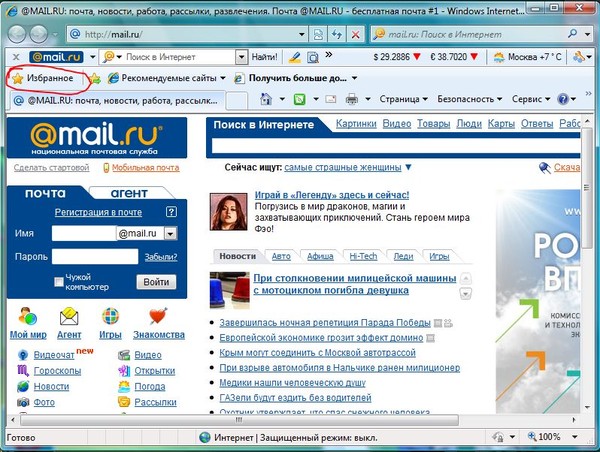Click the Имя username input field

pyautogui.click(x=83, y=233)
